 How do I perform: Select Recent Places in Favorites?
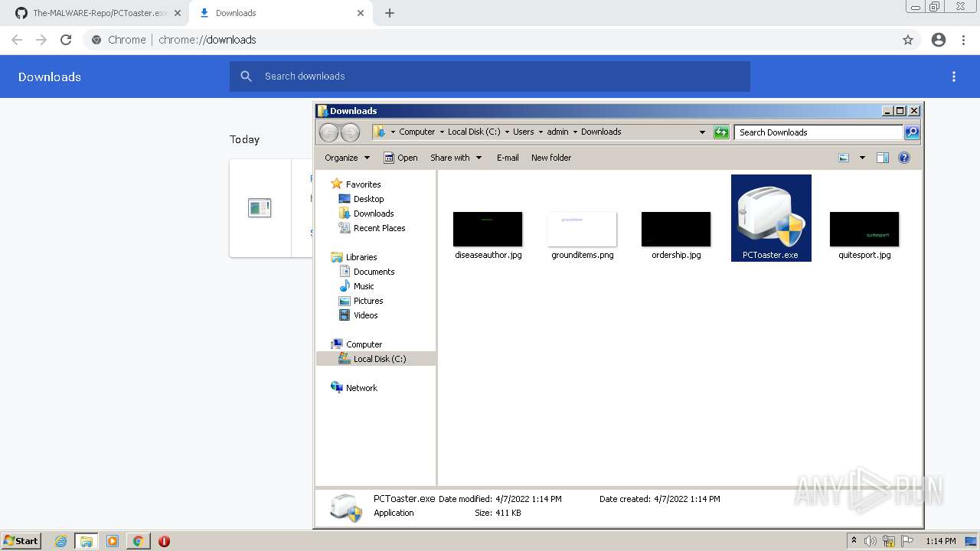click(x=379, y=228)
